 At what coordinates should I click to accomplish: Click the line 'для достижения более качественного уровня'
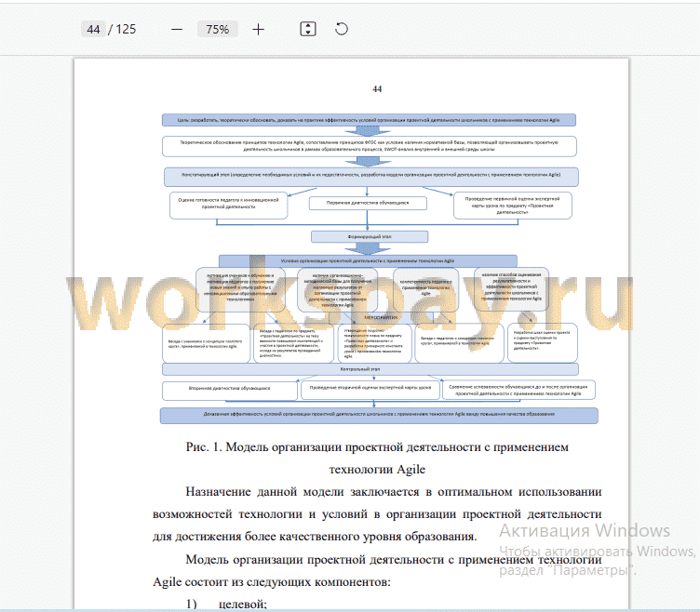coord(315,536)
